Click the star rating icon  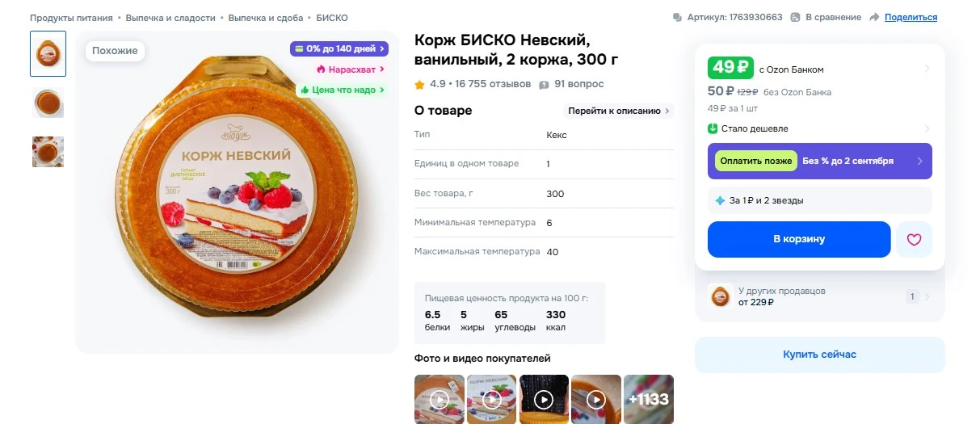(419, 84)
